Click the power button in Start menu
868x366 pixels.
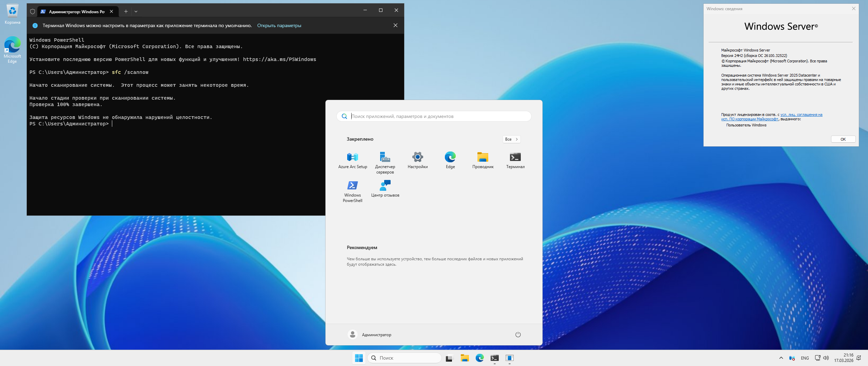pos(518,334)
